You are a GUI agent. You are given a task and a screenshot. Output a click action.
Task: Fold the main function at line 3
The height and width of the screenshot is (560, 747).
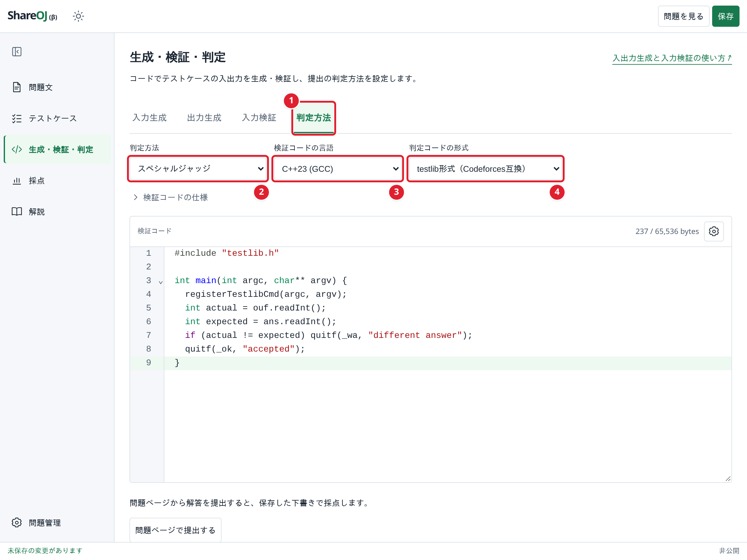click(x=161, y=282)
